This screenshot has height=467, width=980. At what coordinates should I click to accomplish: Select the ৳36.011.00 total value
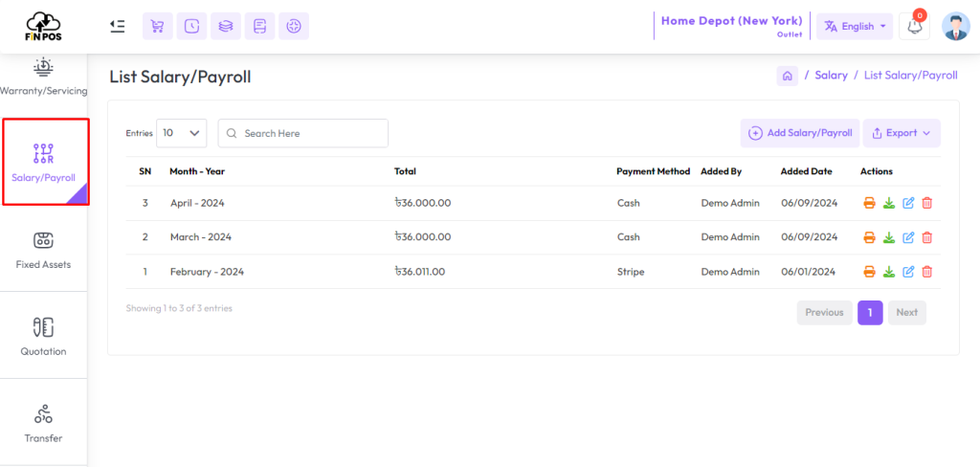[419, 272]
